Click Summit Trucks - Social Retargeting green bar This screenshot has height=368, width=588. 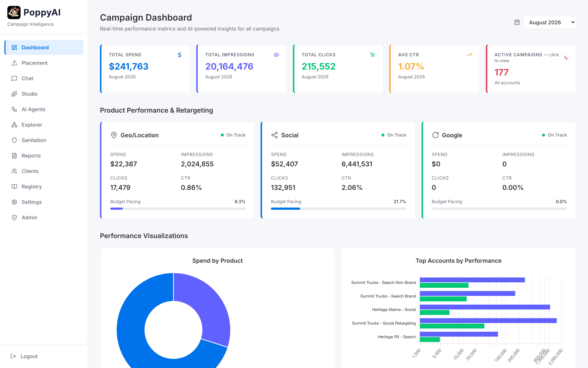[x=452, y=326]
